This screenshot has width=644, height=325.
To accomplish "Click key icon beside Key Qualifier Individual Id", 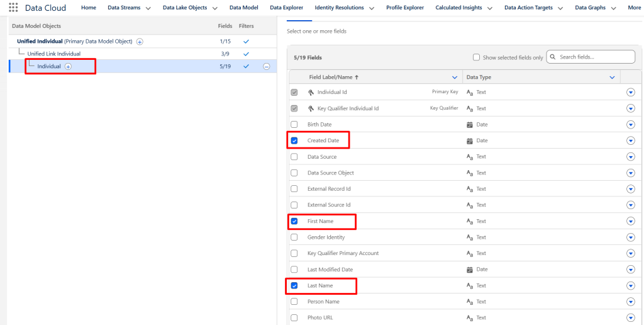I will coord(311,108).
